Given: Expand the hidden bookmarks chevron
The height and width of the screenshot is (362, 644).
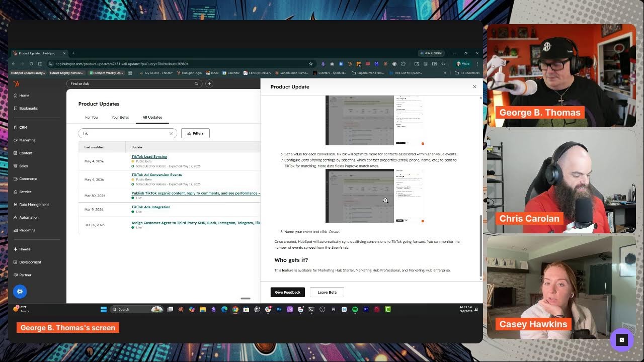Looking at the screenshot, I should tap(445, 73).
